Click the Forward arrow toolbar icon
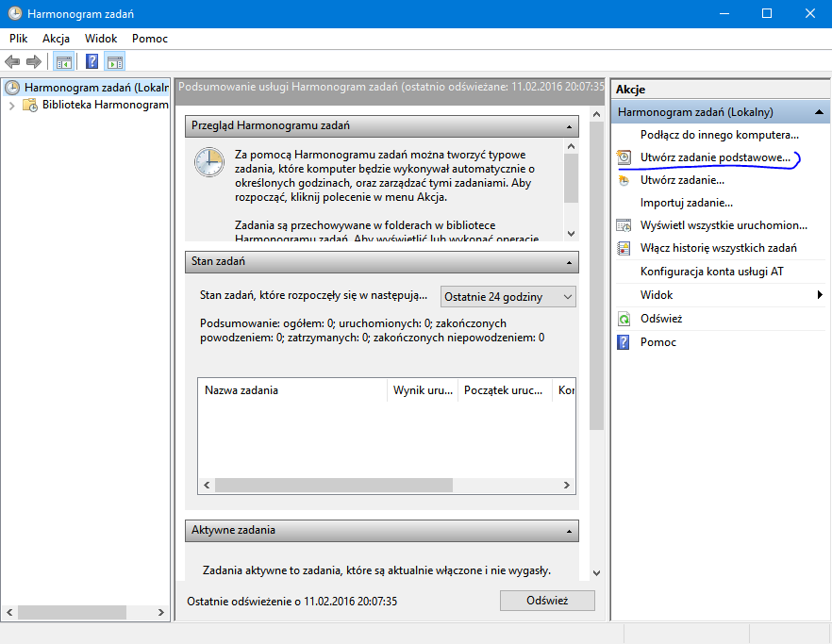The image size is (832, 644). click(34, 62)
